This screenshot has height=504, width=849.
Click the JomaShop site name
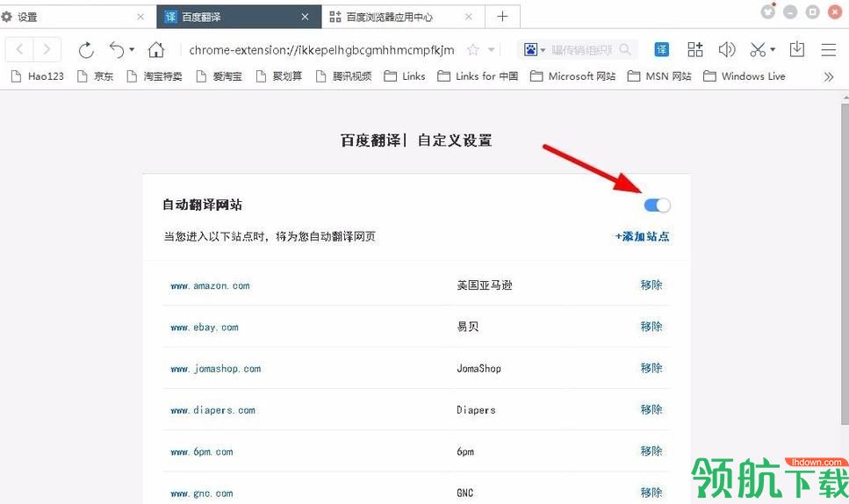(x=478, y=369)
